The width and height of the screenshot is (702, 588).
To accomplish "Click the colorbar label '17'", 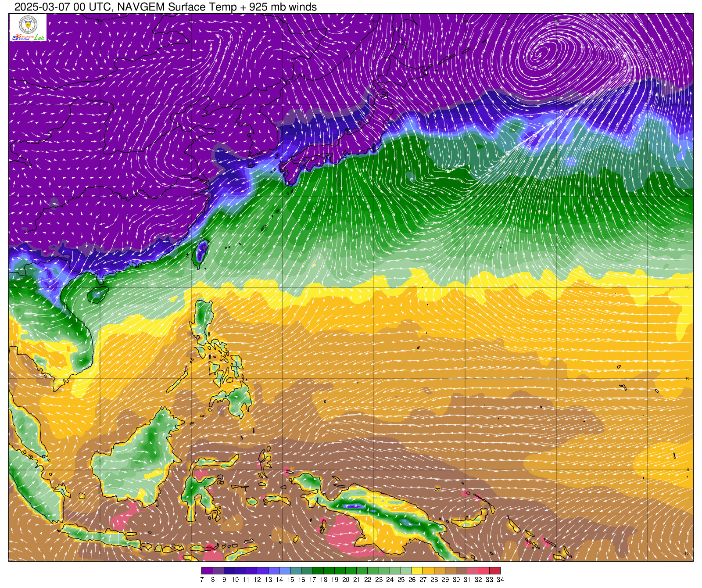I will (312, 580).
